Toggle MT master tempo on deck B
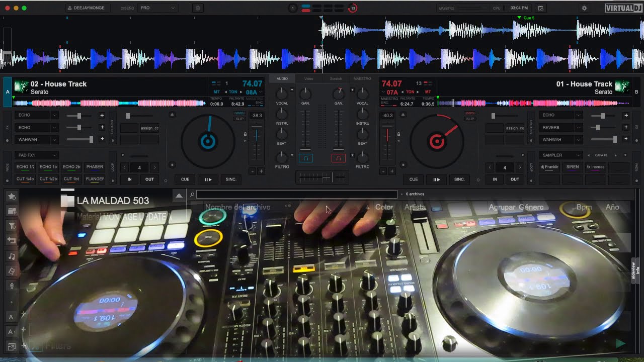 [428, 92]
